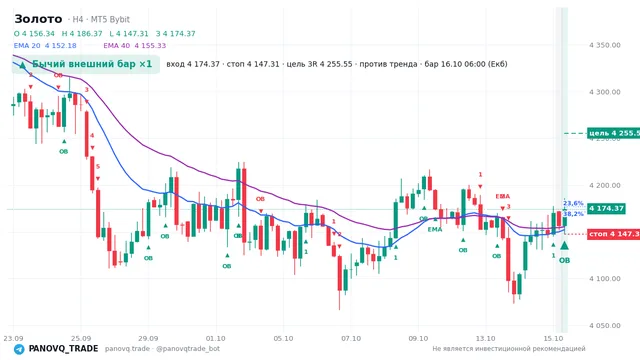640x360 pixels.
Task: Click the 13.10 date axis label
Action: [486, 338]
